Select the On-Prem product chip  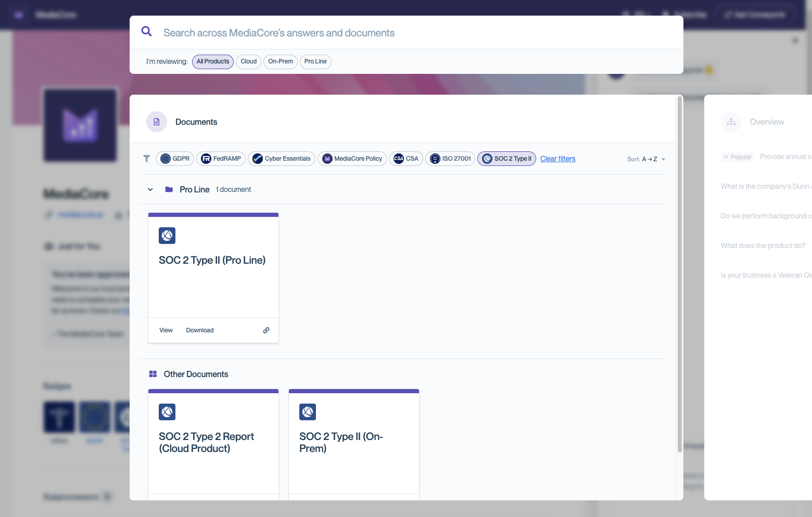coord(281,61)
